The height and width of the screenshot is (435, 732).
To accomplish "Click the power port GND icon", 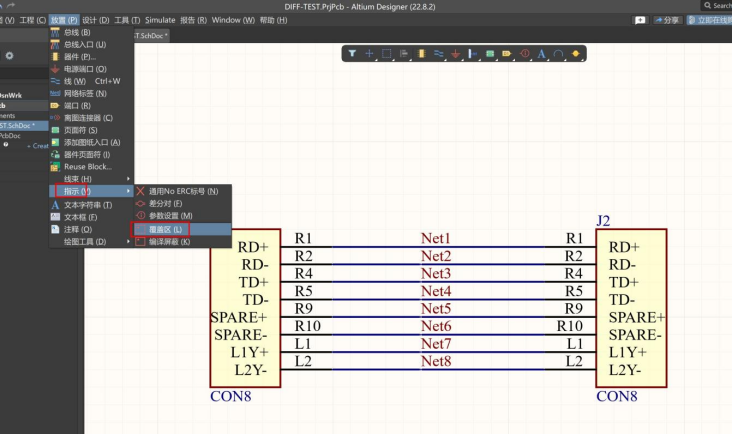I will [x=456, y=54].
